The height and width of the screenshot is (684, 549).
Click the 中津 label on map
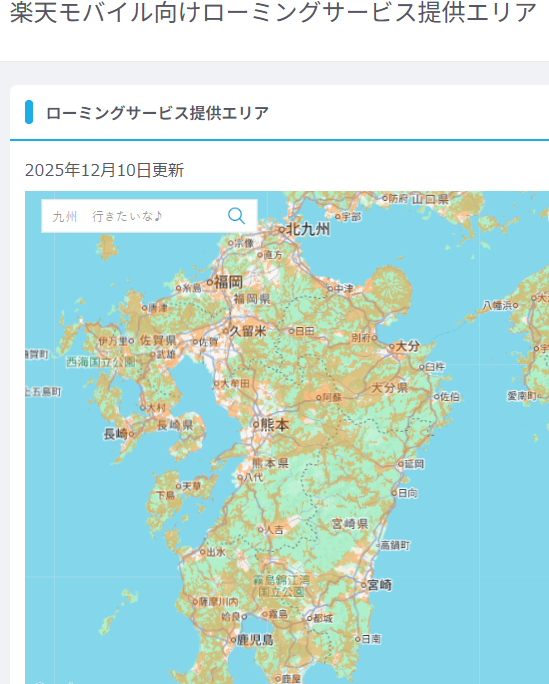(x=344, y=288)
